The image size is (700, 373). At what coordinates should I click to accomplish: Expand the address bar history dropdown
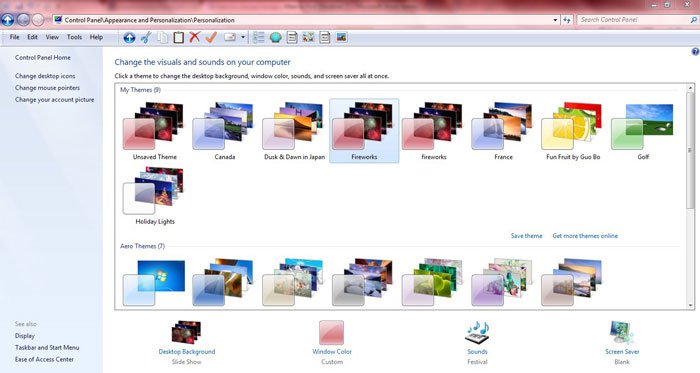coord(555,20)
